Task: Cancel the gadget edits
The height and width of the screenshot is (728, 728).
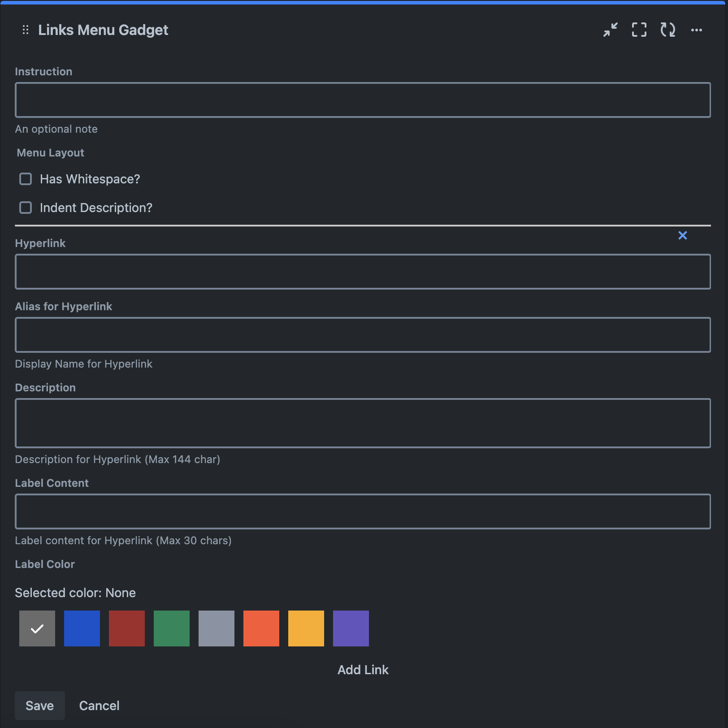Action: tap(99, 706)
